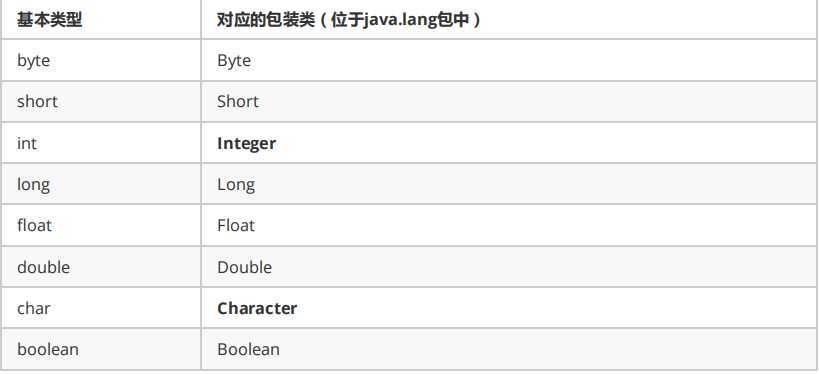Click the Double wrapper class cell
The image size is (819, 374).
[509, 266]
